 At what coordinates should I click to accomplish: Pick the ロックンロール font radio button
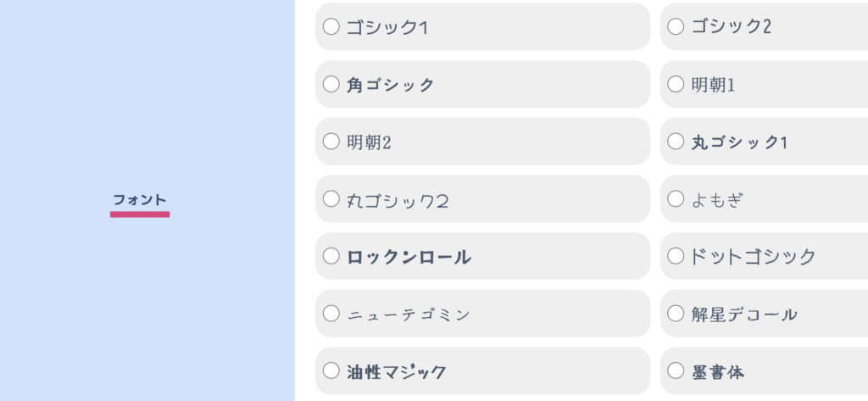pos(331,256)
